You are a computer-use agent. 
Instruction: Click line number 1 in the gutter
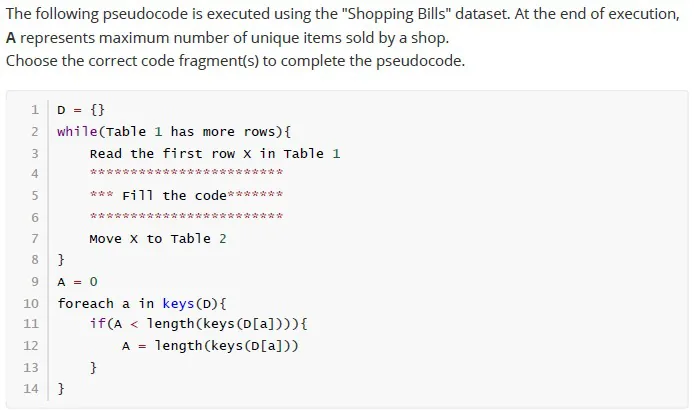[35, 109]
